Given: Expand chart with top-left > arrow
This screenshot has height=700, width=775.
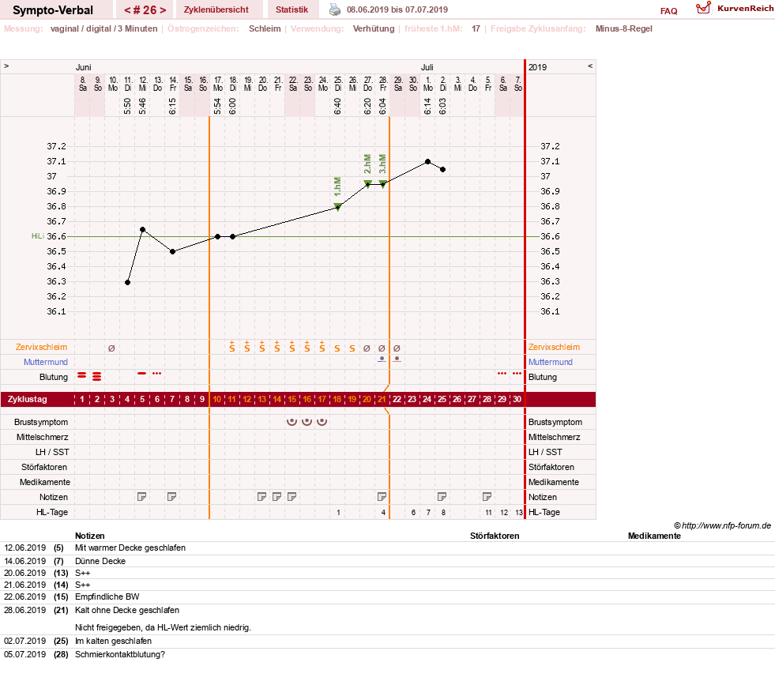Looking at the screenshot, I should (6, 66).
